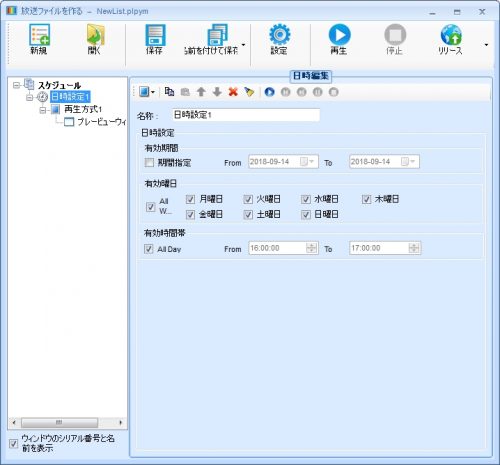Start playback with 再生 button

click(x=339, y=35)
